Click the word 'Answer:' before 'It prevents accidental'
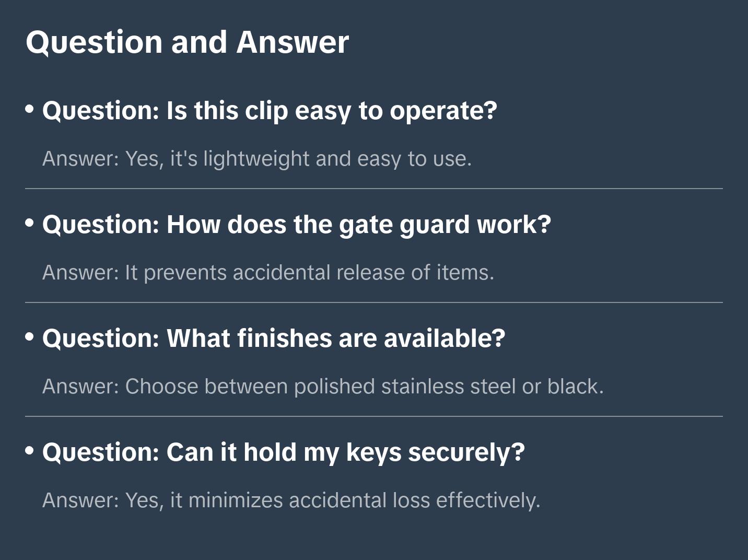Image resolution: width=748 pixels, height=560 pixels. coord(81,273)
